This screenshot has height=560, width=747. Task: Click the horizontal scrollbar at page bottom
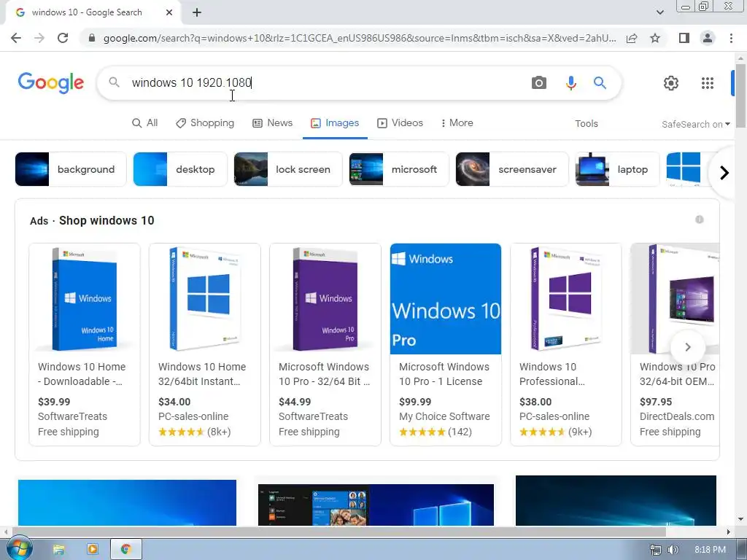(x=338, y=532)
